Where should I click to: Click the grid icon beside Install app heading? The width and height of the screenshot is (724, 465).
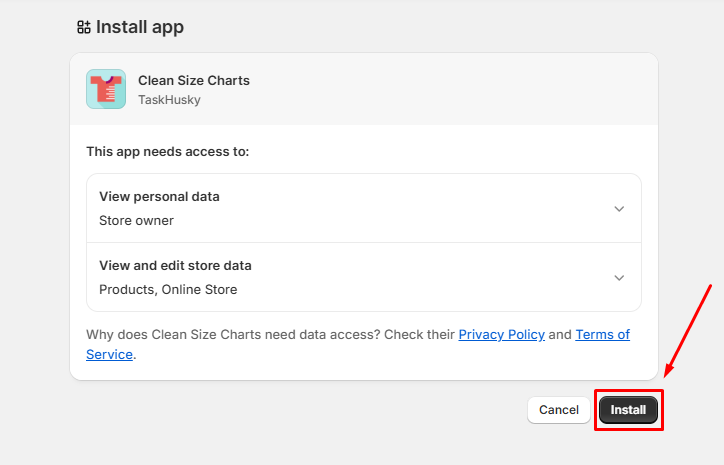tap(84, 27)
